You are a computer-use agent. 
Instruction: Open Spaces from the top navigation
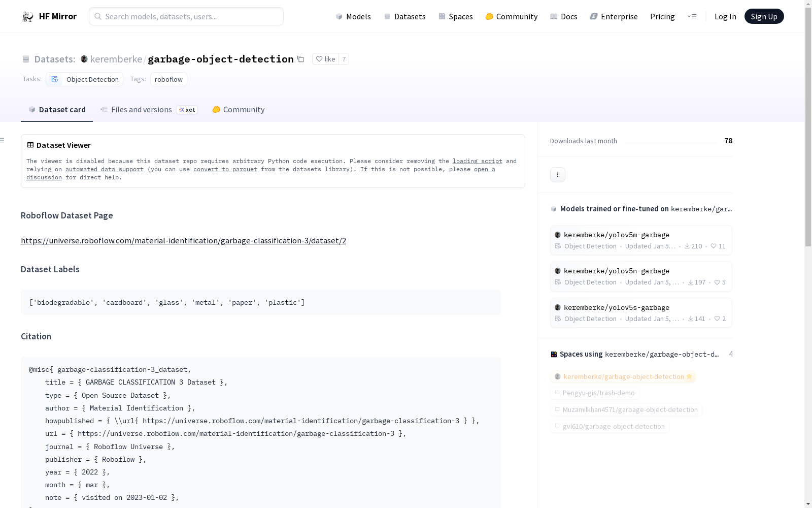coord(456,16)
